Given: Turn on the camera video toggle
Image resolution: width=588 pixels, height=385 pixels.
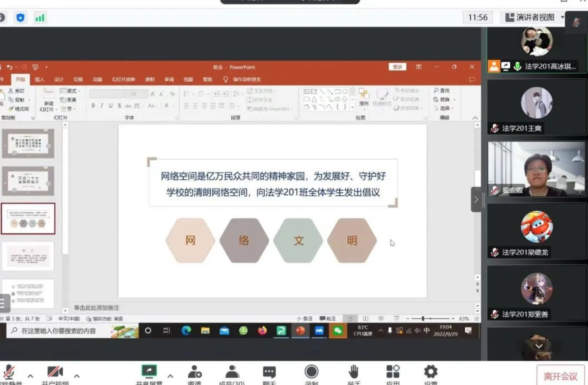Looking at the screenshot, I should 55,372.
